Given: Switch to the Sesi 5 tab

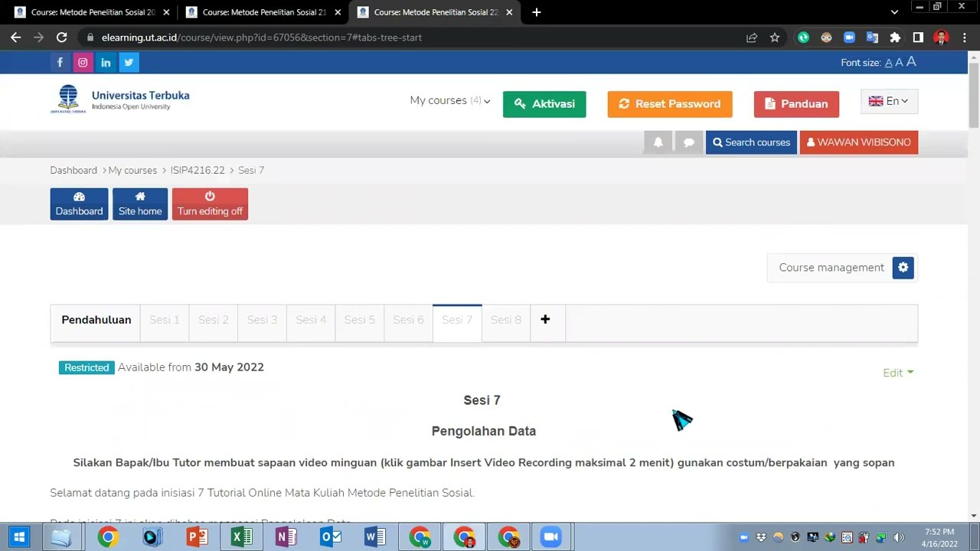Looking at the screenshot, I should point(360,320).
